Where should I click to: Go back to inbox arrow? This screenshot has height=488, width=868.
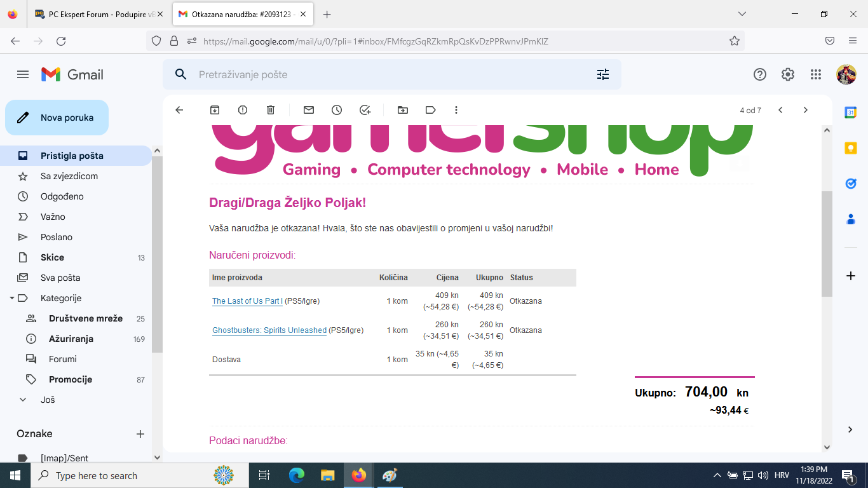[179, 110]
